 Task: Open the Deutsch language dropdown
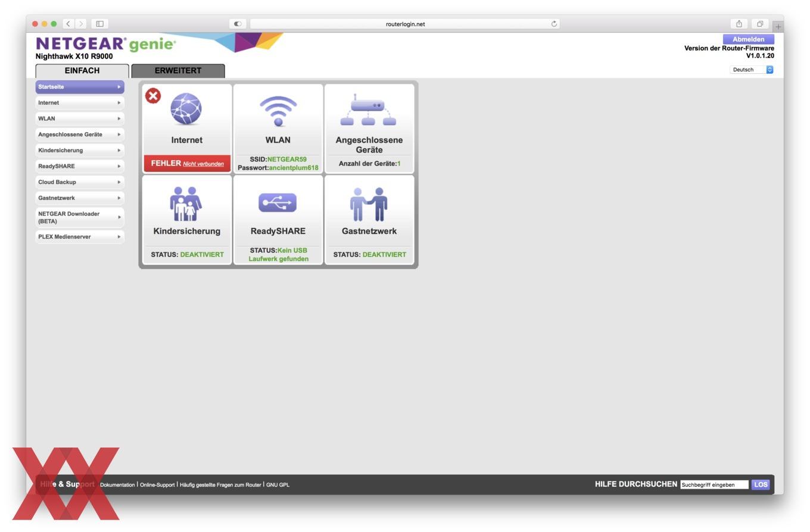752,70
